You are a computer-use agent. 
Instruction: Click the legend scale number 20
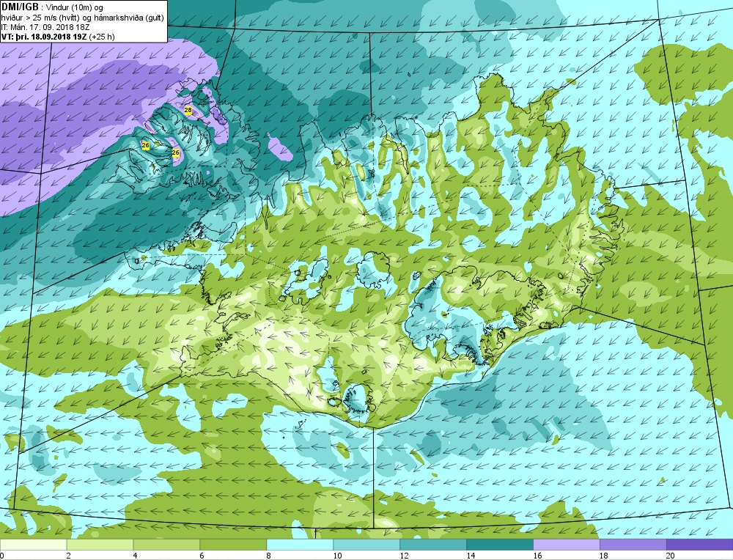point(671,556)
